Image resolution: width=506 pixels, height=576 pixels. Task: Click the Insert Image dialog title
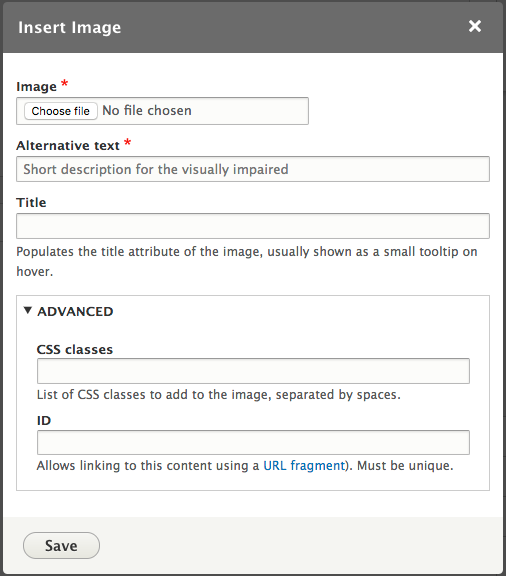[x=69, y=28]
